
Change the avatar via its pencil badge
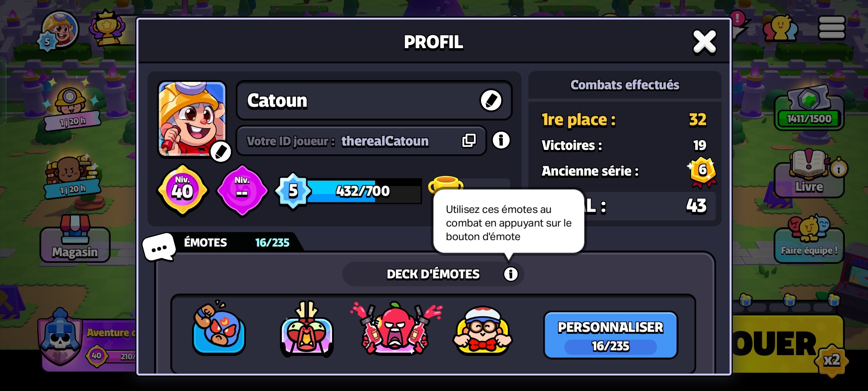(x=221, y=152)
